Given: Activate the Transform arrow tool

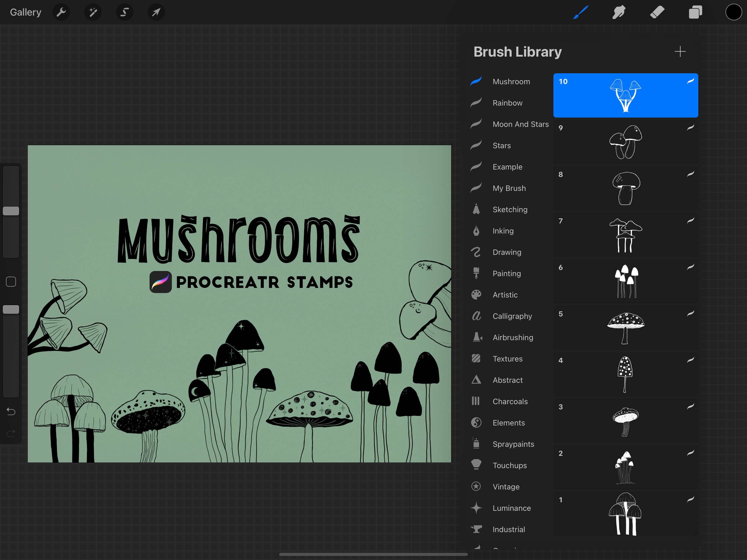Looking at the screenshot, I should (156, 13).
